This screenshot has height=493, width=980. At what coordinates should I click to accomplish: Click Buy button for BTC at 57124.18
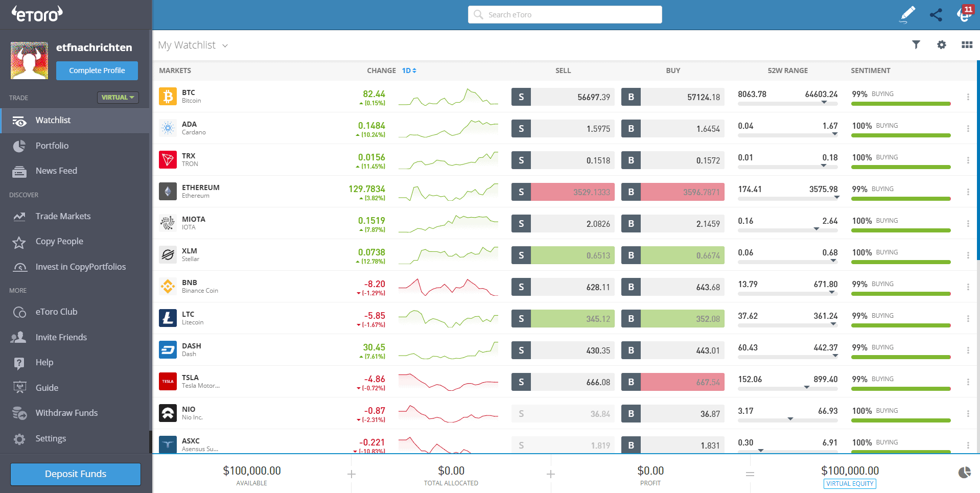[x=673, y=97]
